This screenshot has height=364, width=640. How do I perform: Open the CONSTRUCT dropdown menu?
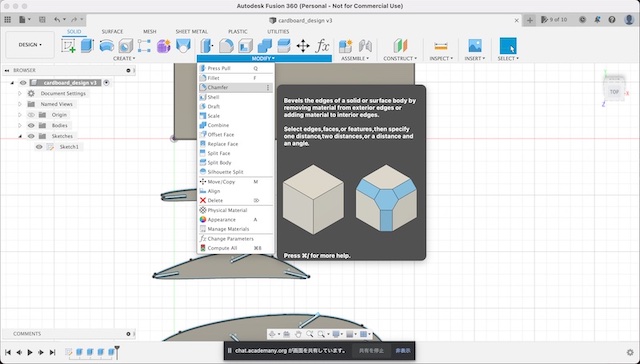(x=400, y=59)
